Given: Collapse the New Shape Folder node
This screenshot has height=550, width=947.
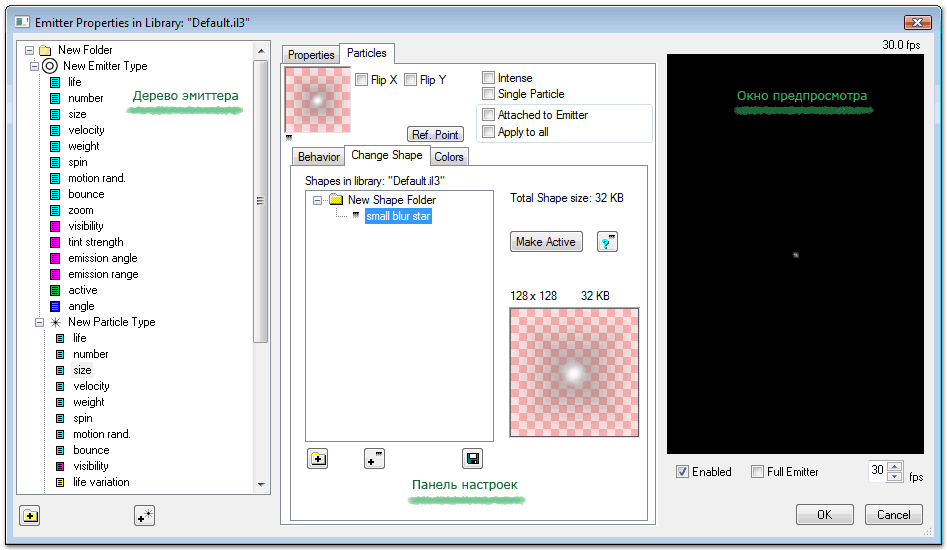Looking at the screenshot, I should coord(318,200).
